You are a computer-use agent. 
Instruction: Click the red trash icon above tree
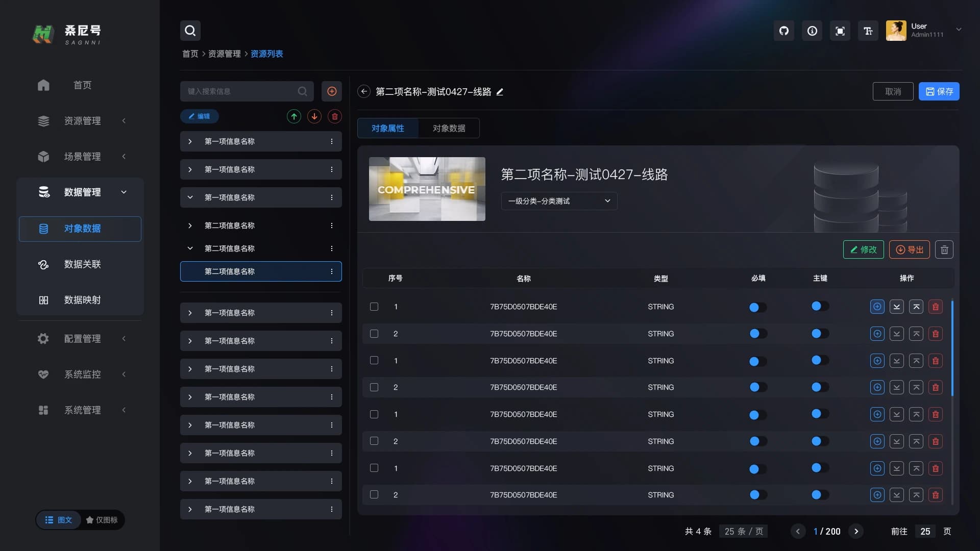335,116
